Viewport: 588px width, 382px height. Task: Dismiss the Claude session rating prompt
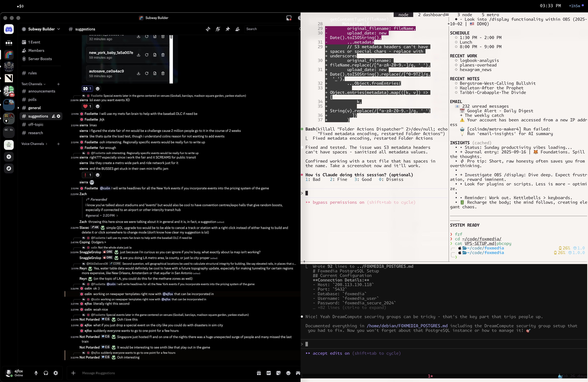pos(392,179)
